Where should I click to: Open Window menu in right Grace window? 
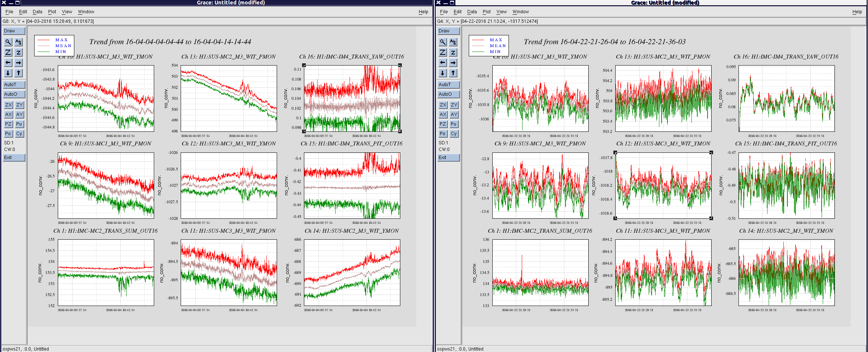521,12
